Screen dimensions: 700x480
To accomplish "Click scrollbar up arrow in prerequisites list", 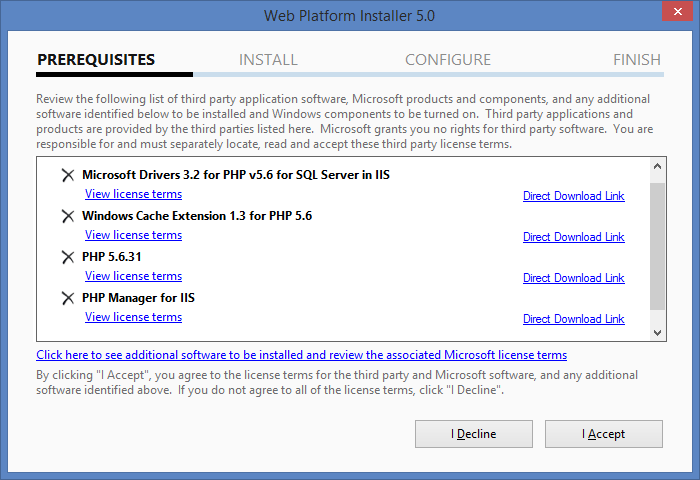I will click(657, 167).
